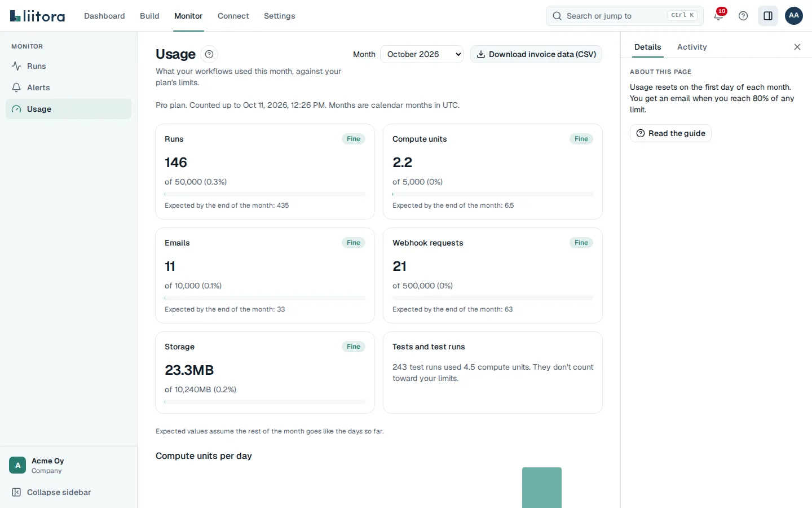Go to the Dashboard menu
The width and height of the screenshot is (812, 508).
coord(104,16)
